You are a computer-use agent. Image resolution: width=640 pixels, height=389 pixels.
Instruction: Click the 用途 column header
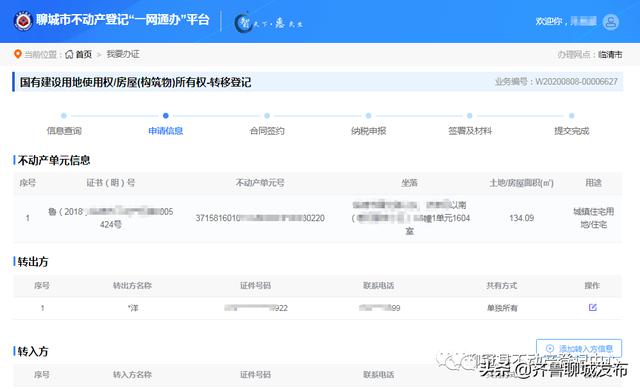coord(593,182)
